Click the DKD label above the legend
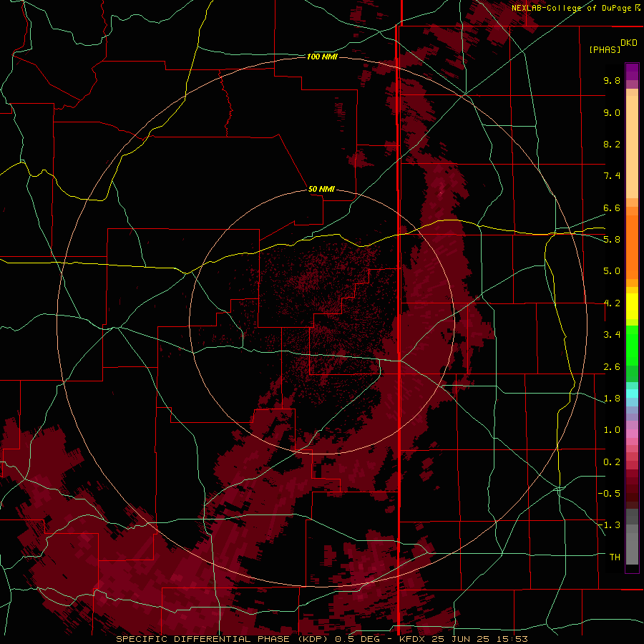The height and width of the screenshot is (644, 644). (x=629, y=43)
